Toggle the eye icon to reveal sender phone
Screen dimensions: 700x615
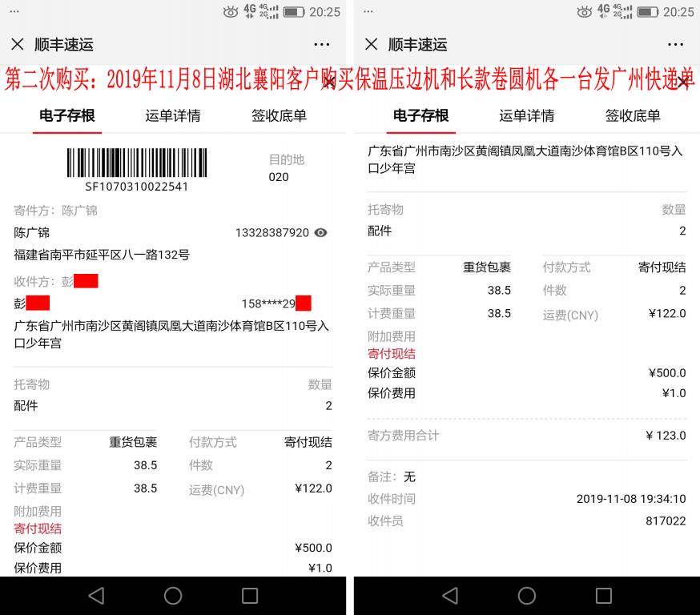pos(320,232)
